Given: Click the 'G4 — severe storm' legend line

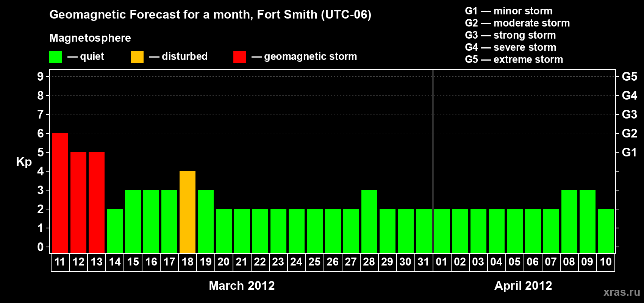Looking at the screenshot, I should click(x=511, y=47).
